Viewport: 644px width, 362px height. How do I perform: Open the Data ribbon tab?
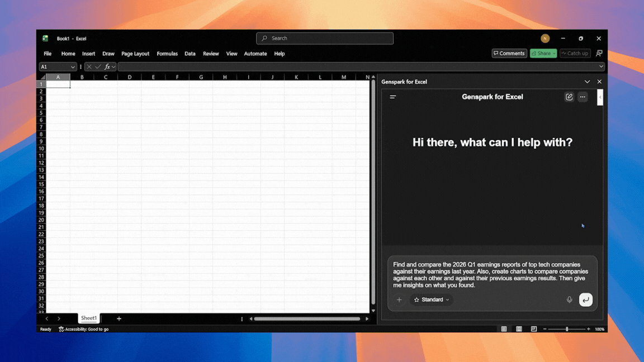pos(190,54)
